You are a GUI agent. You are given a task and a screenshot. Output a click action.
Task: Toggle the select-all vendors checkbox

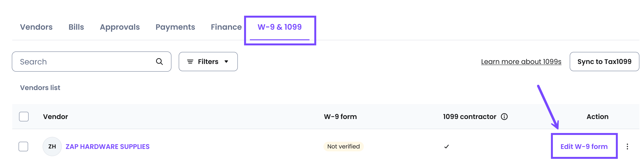click(24, 117)
